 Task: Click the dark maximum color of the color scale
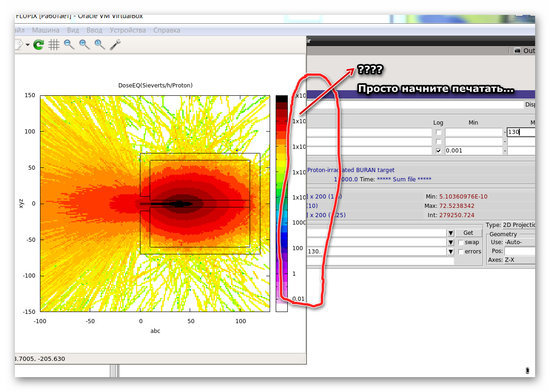pos(282,99)
